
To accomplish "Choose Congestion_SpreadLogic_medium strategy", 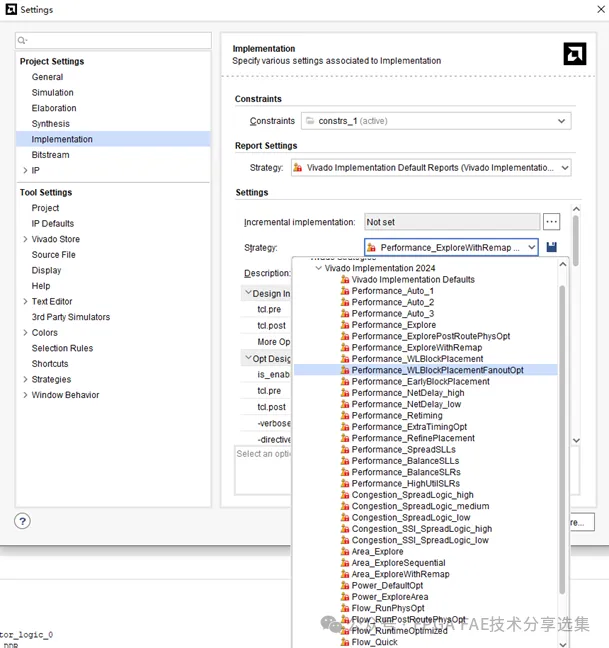I will 420,506.
